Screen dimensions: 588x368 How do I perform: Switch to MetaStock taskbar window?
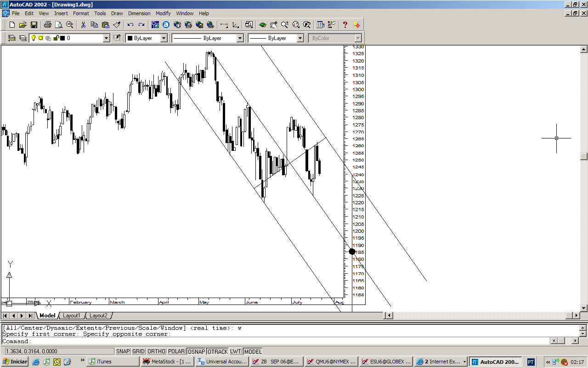(x=168, y=362)
